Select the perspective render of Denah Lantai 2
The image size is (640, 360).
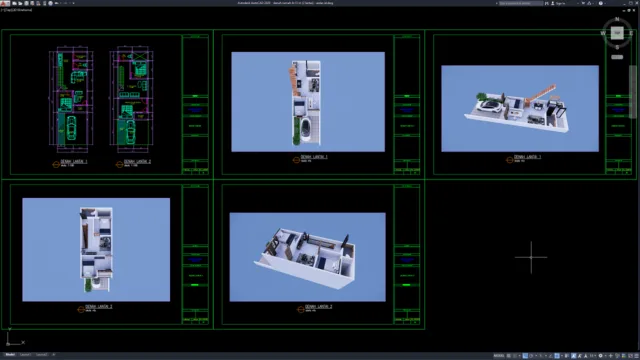(307, 257)
